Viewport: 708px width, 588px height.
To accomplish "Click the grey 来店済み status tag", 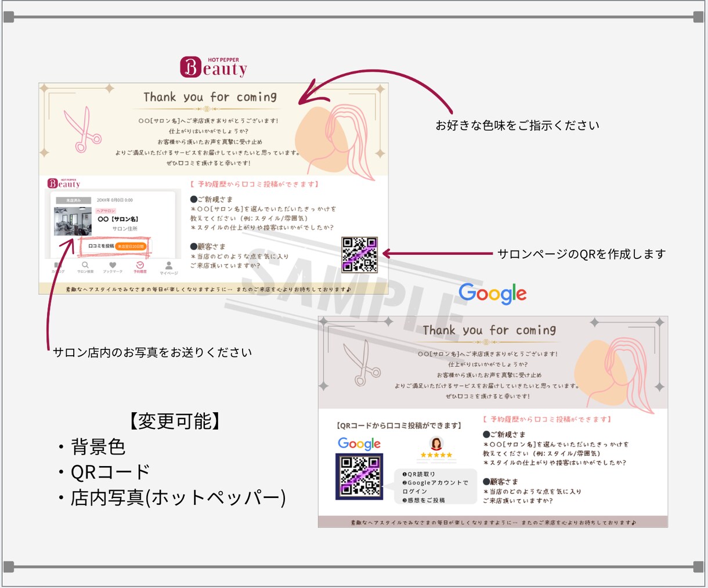I will [x=73, y=200].
